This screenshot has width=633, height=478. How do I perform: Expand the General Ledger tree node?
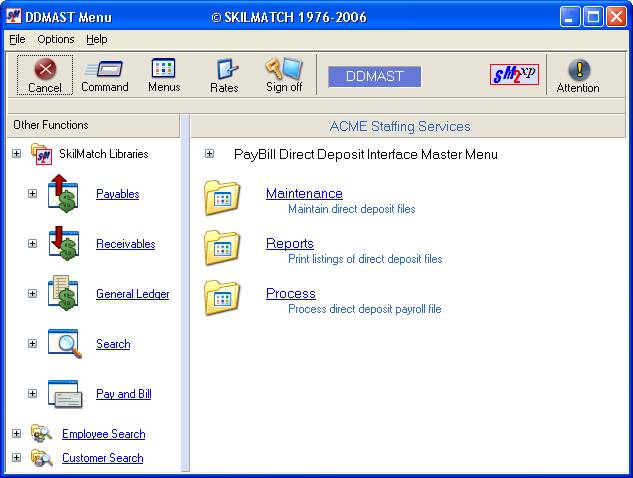pyautogui.click(x=32, y=294)
